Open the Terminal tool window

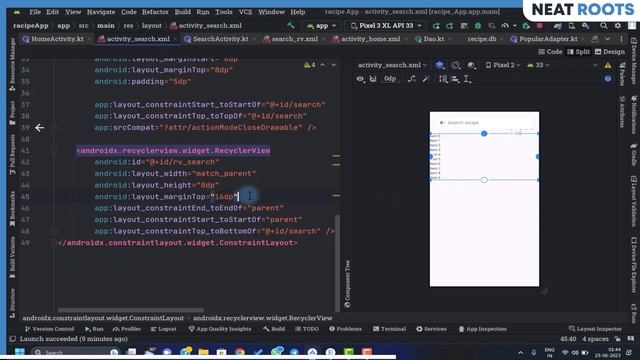click(x=389, y=329)
